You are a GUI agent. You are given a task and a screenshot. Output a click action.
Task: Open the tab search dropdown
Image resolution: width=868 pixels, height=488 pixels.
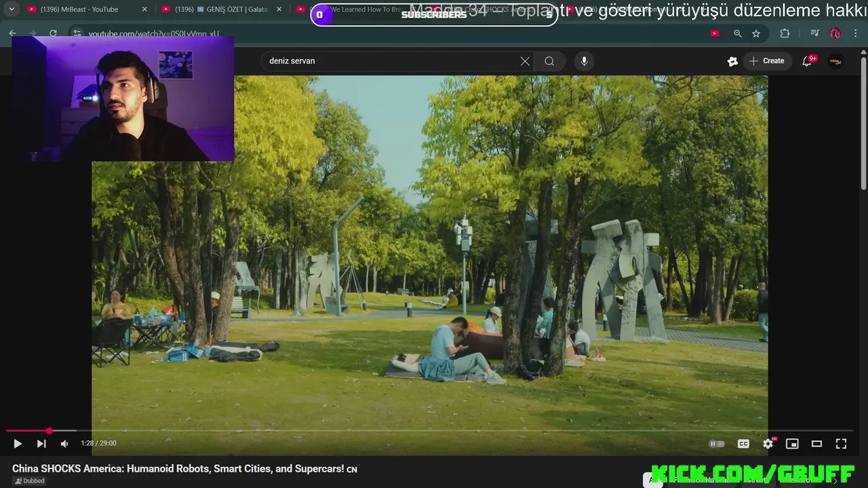pyautogui.click(x=11, y=9)
